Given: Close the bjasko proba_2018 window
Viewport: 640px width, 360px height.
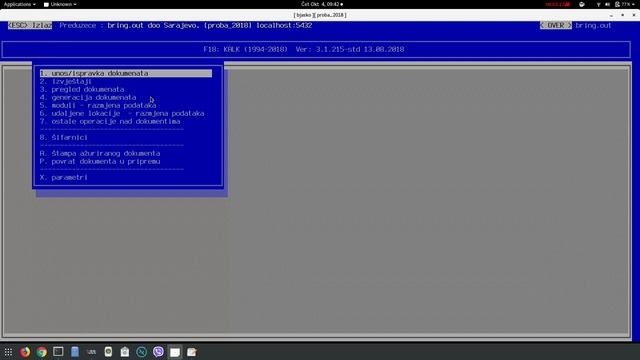Looking at the screenshot, I should click(634, 15).
